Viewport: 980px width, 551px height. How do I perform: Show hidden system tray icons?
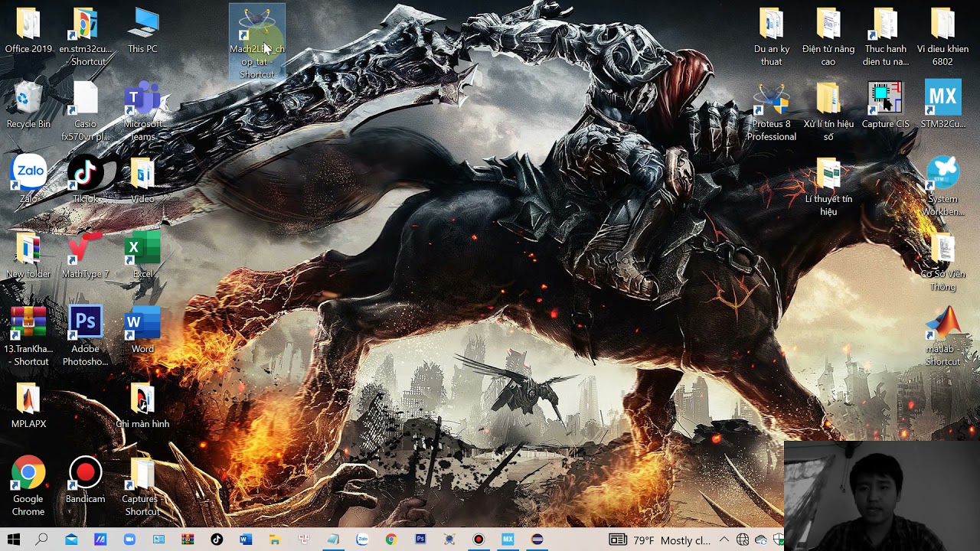pos(724,540)
